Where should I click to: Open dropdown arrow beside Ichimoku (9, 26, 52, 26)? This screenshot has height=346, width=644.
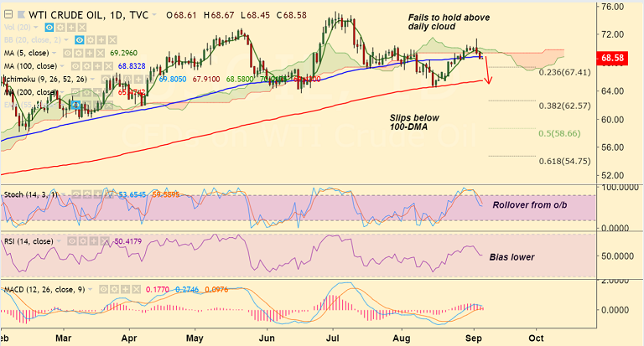(x=92, y=79)
